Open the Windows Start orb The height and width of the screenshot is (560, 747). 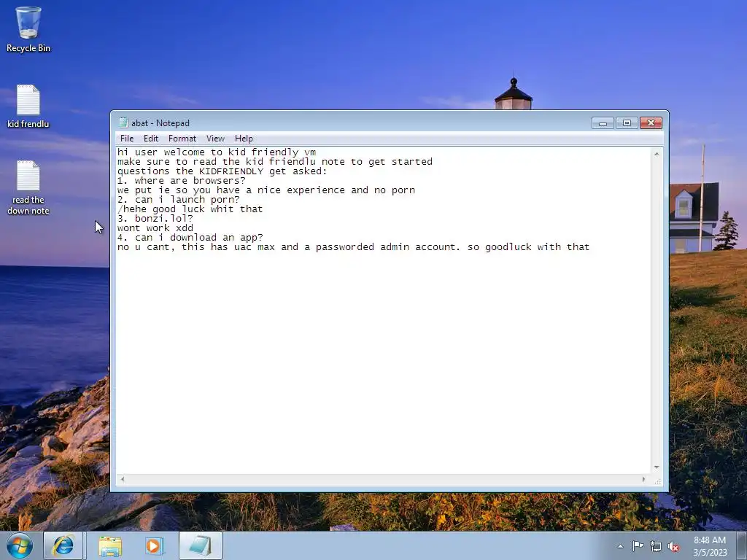(x=20, y=545)
